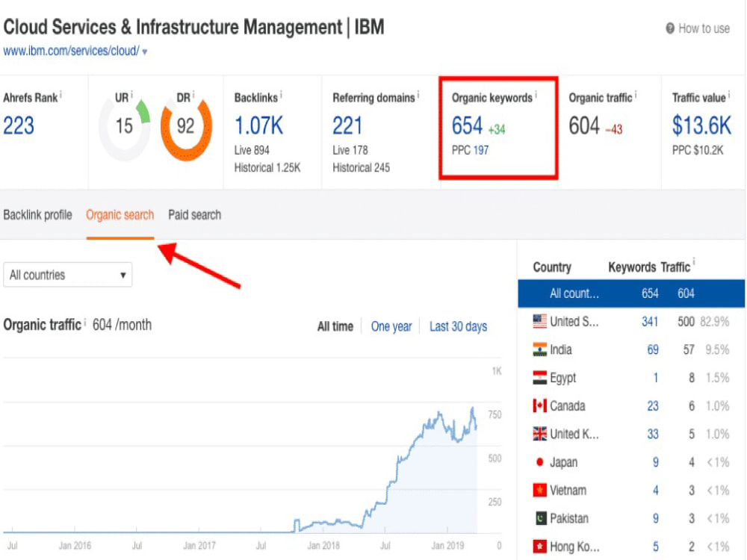
Task: Switch chart to Last 30 days
Action: (459, 327)
